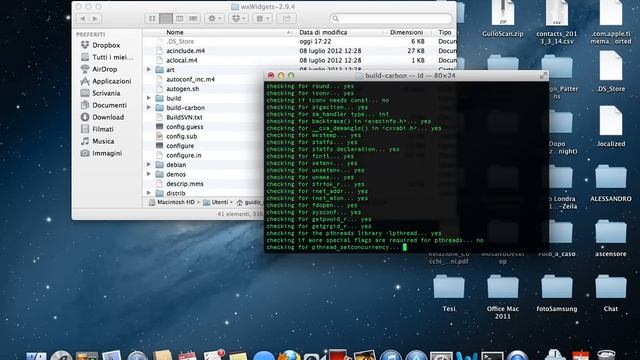Screen dimensions: 640x360
Task: Open the gear action menu in Finder
Action: (214, 18)
